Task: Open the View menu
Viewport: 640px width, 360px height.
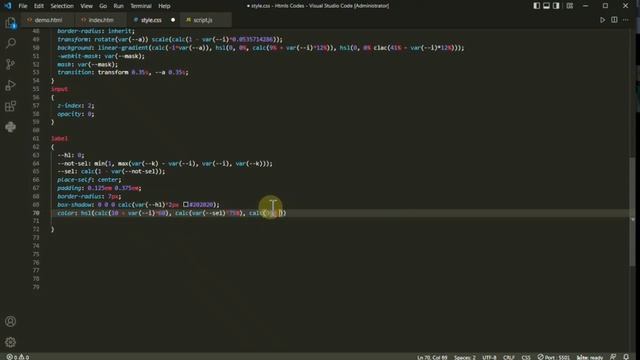Action: click(86, 6)
